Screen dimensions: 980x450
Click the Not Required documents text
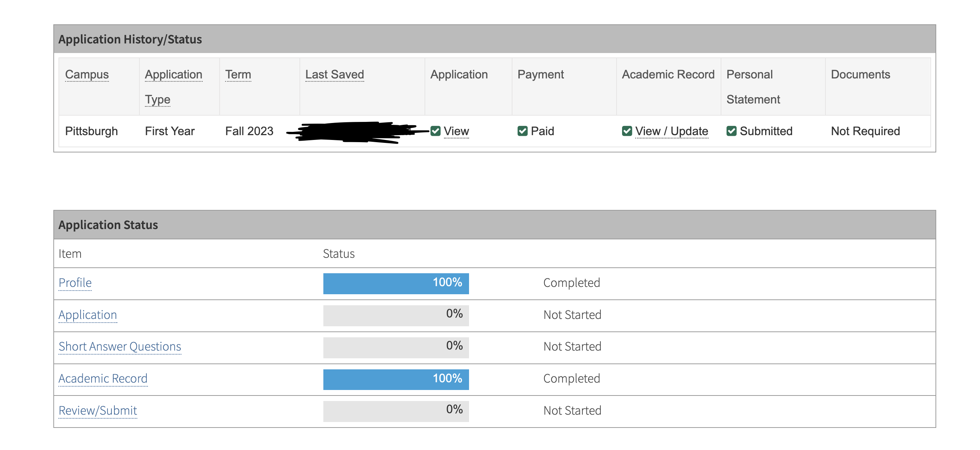[x=865, y=131]
